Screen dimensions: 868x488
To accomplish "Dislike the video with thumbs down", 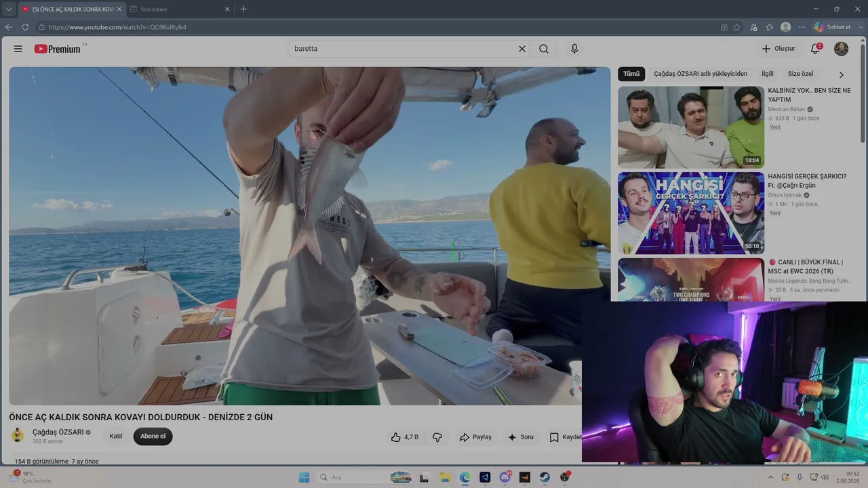I will (437, 437).
